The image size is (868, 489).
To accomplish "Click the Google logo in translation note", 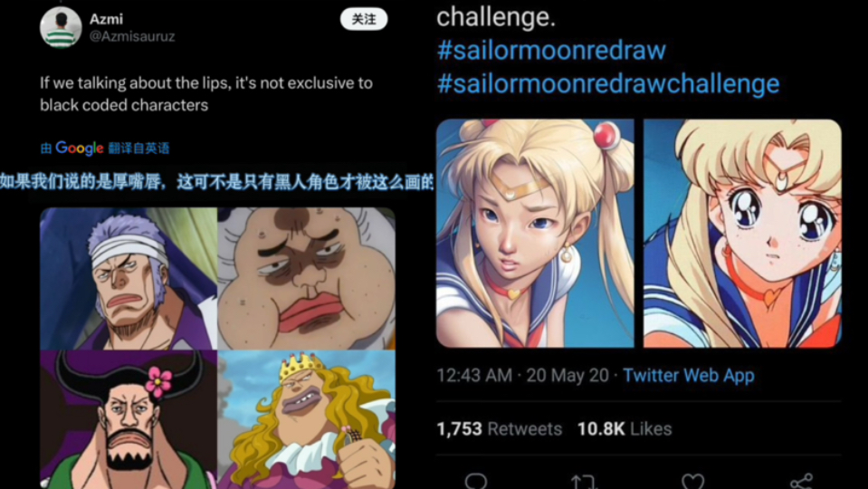I will point(79,148).
